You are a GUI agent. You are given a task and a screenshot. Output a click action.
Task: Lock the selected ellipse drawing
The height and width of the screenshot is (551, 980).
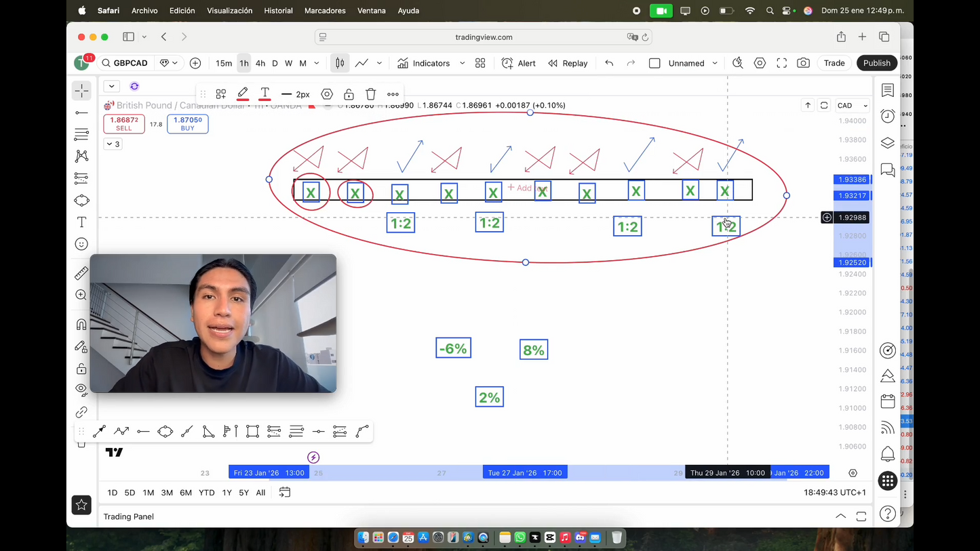coord(349,94)
